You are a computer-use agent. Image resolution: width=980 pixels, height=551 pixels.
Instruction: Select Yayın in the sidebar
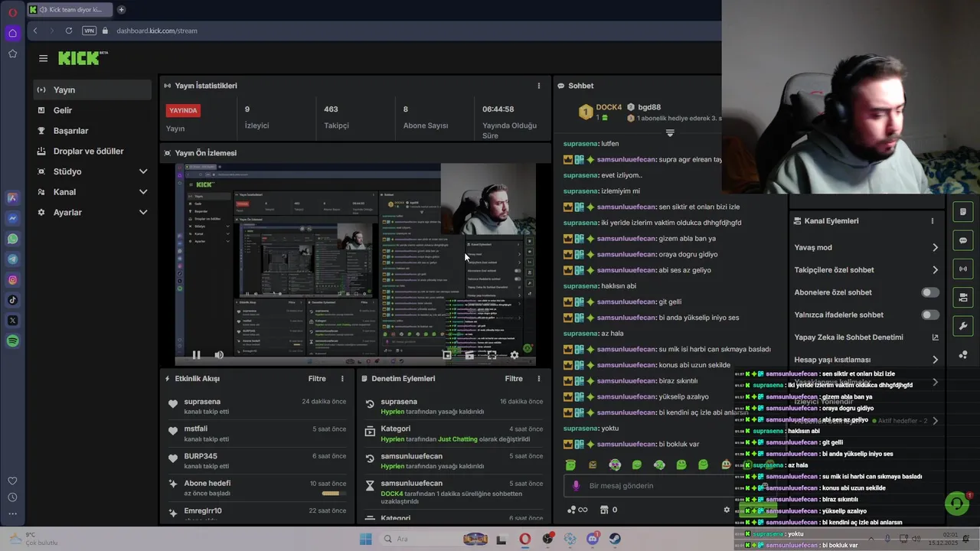[x=92, y=90]
